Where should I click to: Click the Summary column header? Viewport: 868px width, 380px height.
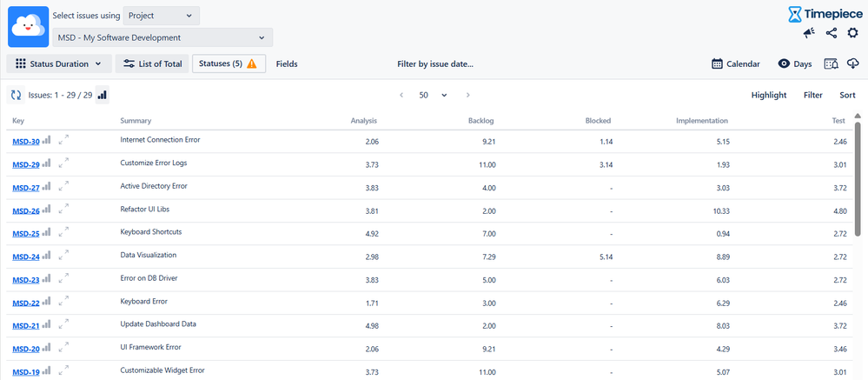[x=136, y=121]
